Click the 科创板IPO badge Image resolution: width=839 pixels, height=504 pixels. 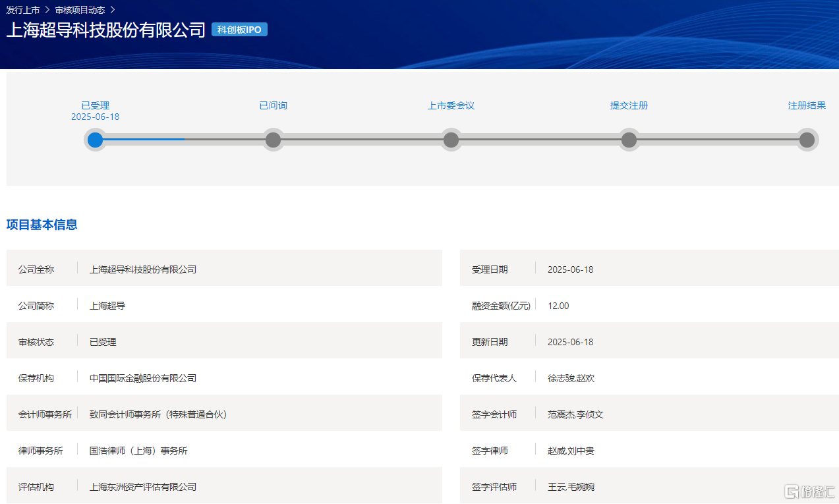(x=239, y=30)
